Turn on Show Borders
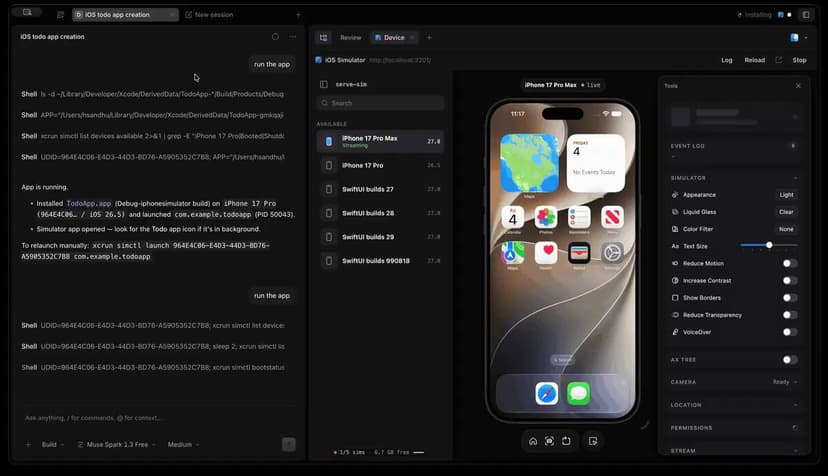828x476 pixels. (789, 298)
